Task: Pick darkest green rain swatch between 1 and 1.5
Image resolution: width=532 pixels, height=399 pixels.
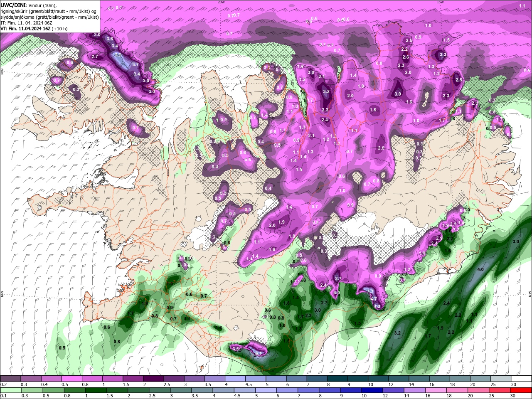Action: tap(96, 390)
